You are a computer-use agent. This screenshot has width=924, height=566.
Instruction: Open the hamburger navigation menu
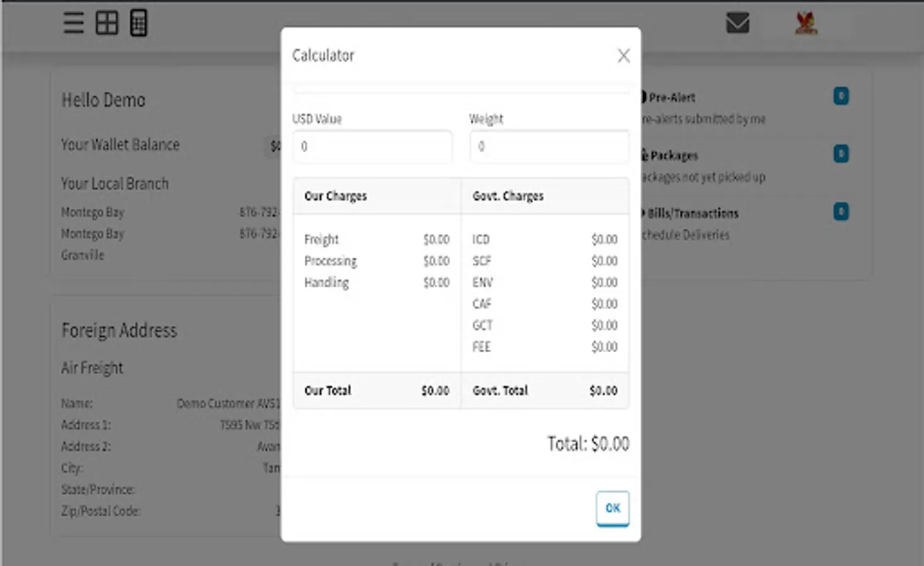click(x=72, y=23)
